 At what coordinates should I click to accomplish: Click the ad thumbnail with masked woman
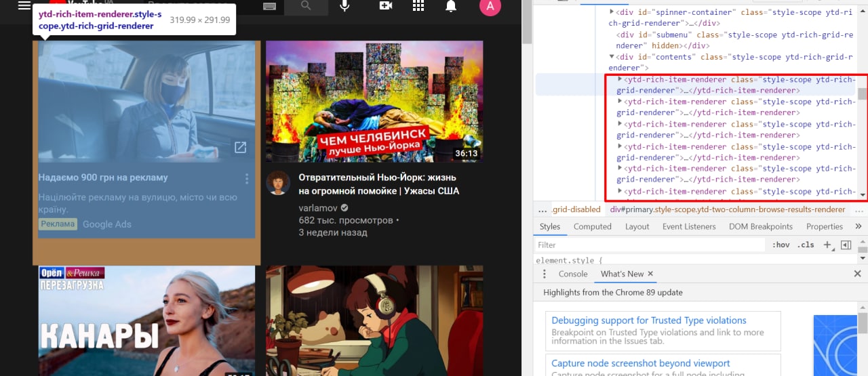[146, 102]
